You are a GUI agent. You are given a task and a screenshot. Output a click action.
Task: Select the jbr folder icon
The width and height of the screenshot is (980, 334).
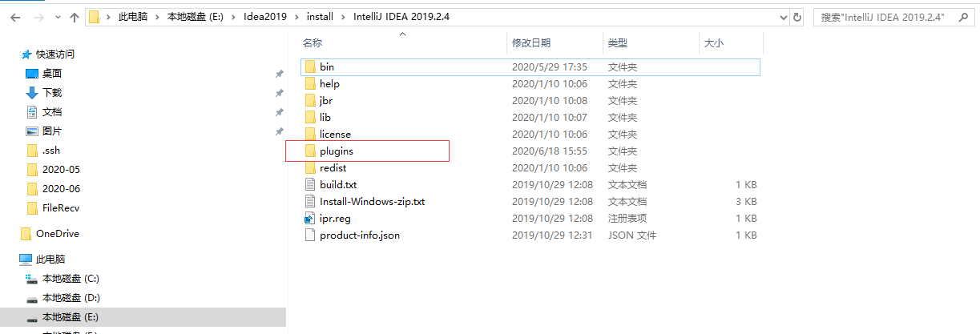[x=311, y=100]
